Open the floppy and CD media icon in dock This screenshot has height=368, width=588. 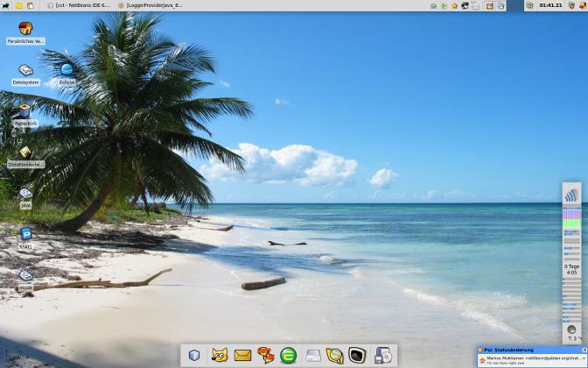tap(383, 355)
